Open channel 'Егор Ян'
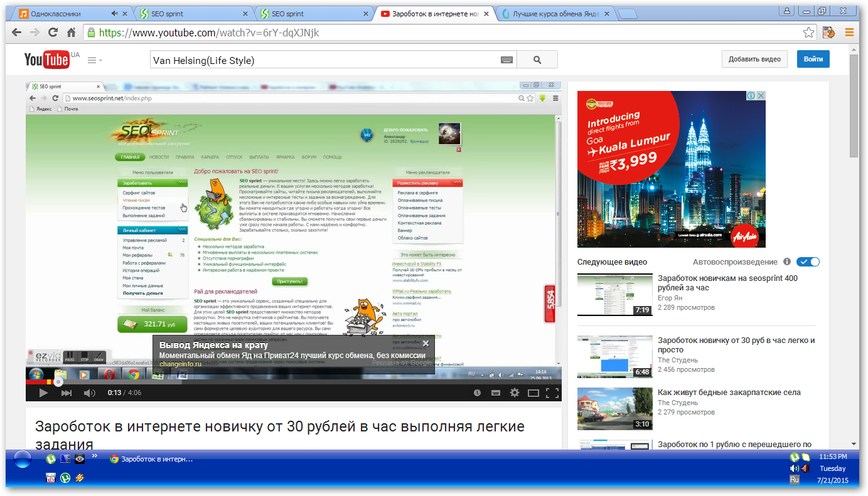The height and width of the screenshot is (496, 868). (x=670, y=298)
